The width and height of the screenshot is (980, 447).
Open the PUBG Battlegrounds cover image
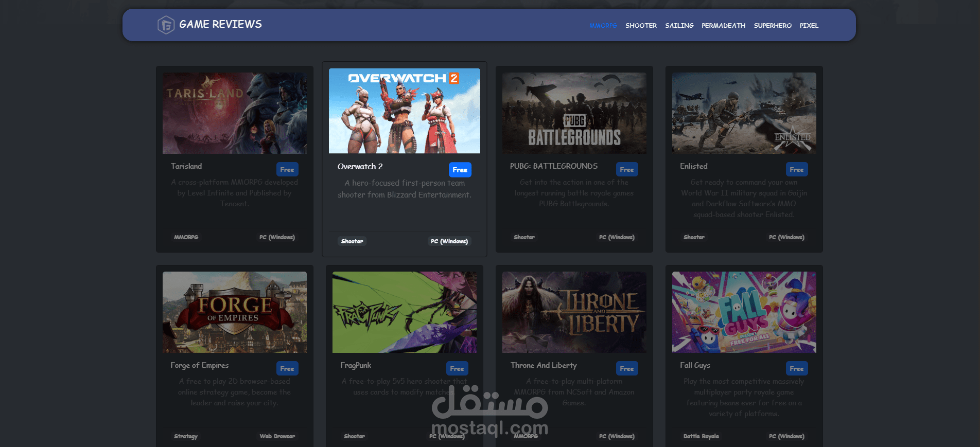point(574,113)
